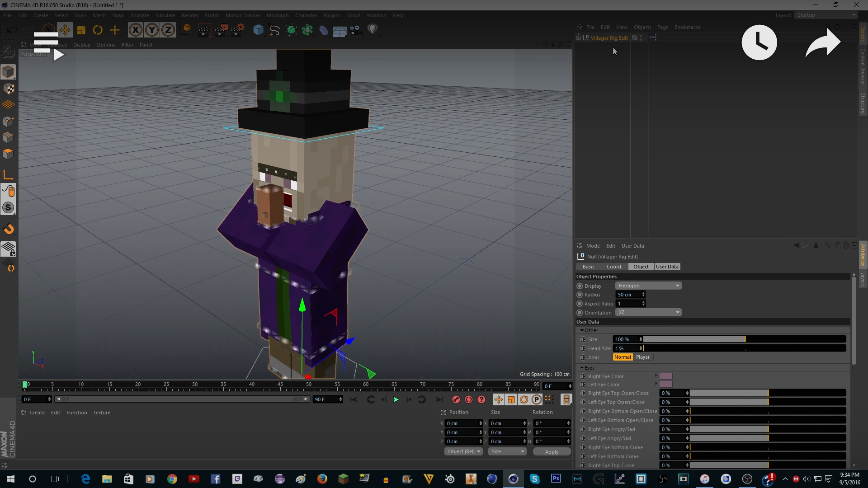Toggle the Radius animation dot
The image size is (868, 488).
click(580, 295)
